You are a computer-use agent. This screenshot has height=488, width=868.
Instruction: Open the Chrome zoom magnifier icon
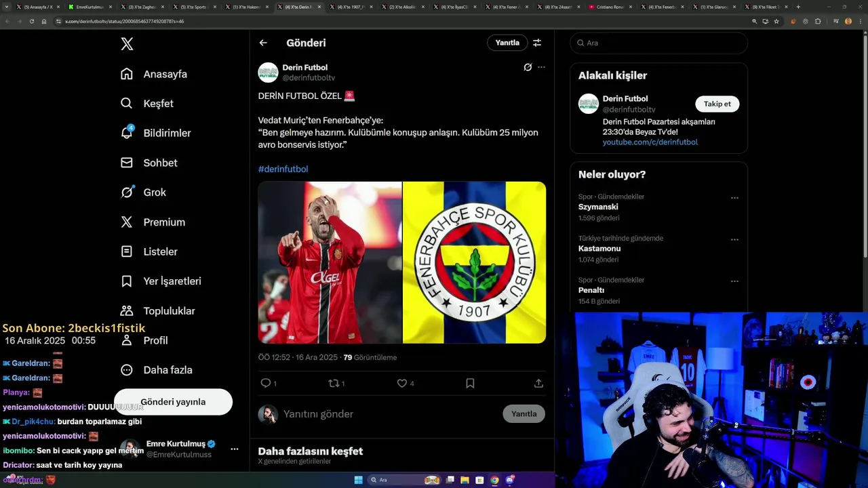754,21
